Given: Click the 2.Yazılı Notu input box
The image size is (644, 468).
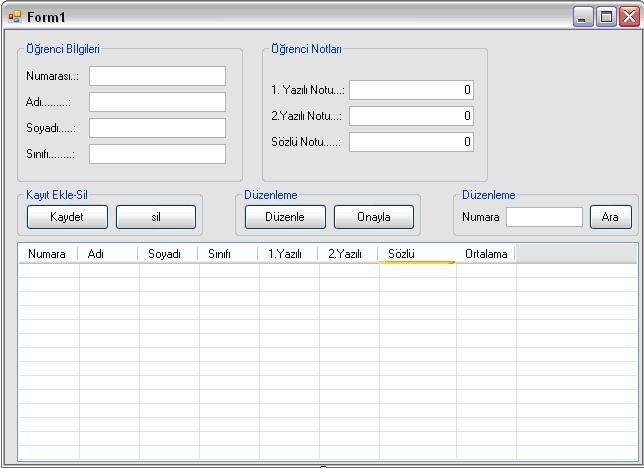Looking at the screenshot, I should (411, 116).
